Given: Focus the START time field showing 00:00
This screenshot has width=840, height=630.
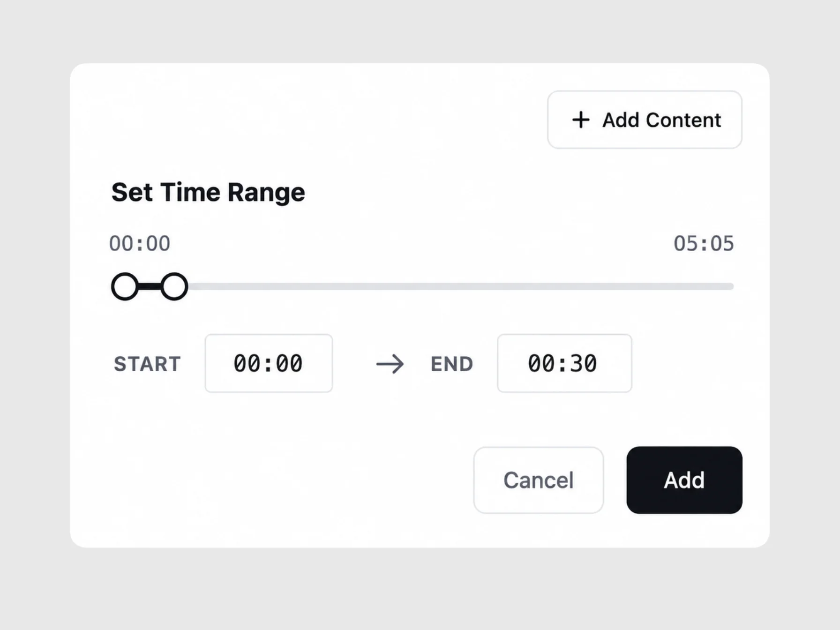Looking at the screenshot, I should tap(269, 363).
